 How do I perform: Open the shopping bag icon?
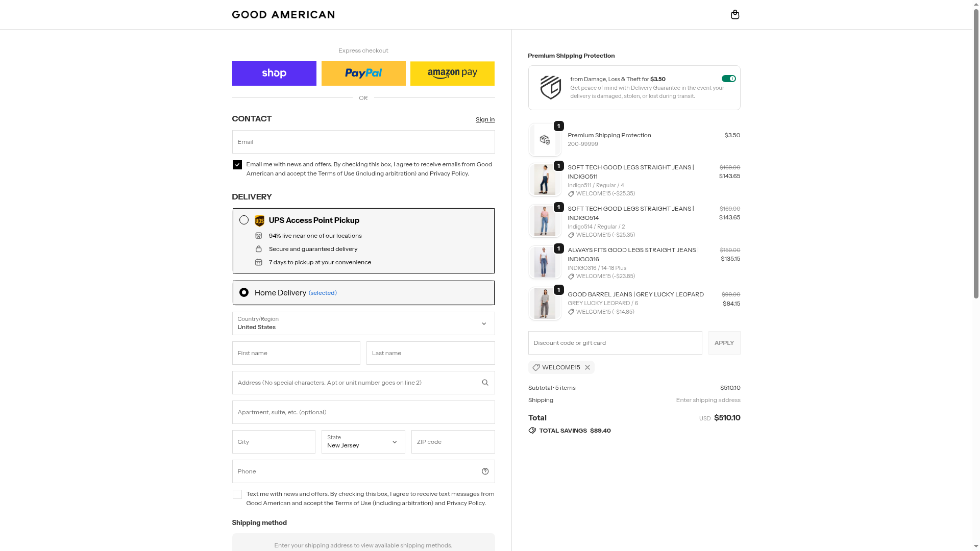coord(735,15)
